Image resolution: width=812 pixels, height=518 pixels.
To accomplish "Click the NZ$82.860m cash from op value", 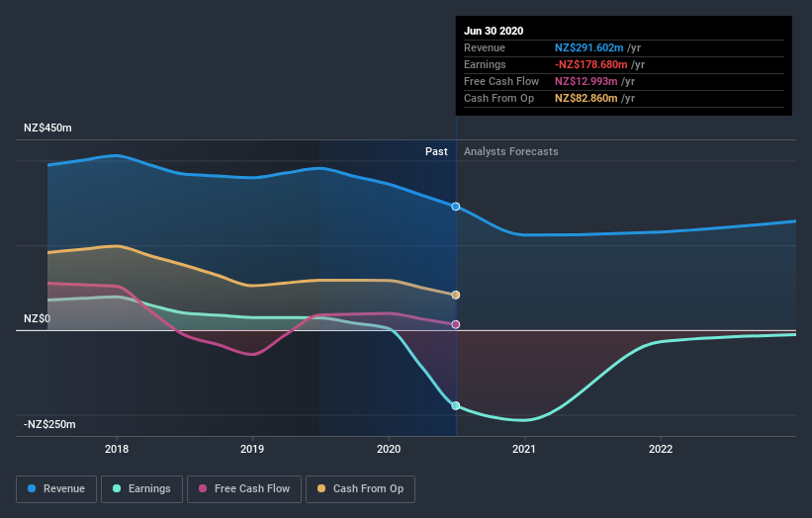I will [586, 98].
